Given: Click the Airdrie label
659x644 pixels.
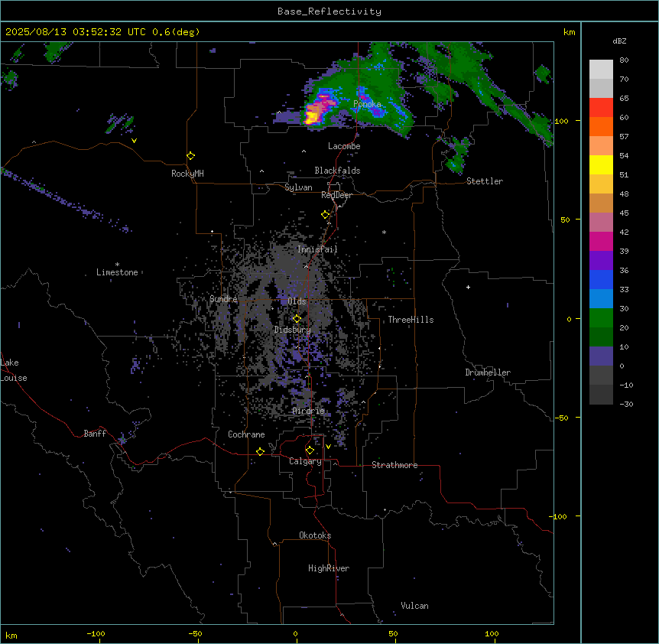Looking at the screenshot, I should point(309,411).
